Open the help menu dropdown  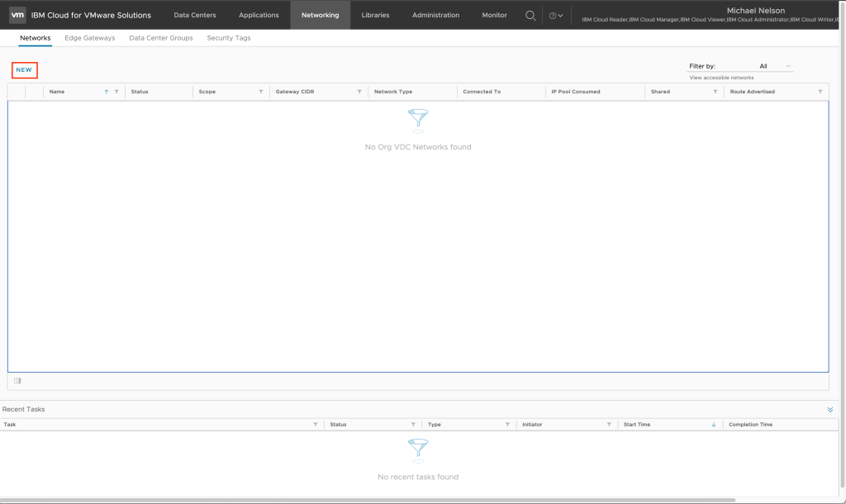pos(556,15)
